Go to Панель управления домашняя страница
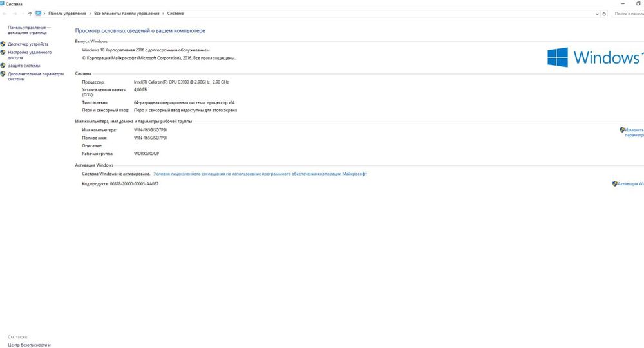This screenshot has height=348, width=644. 29,30
